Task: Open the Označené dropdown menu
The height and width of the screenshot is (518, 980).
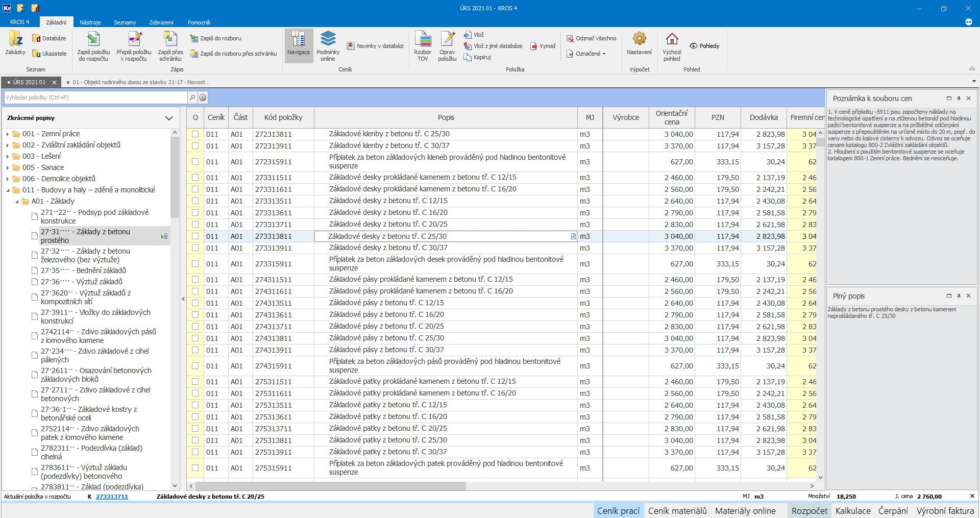Action: pyautogui.click(x=591, y=54)
